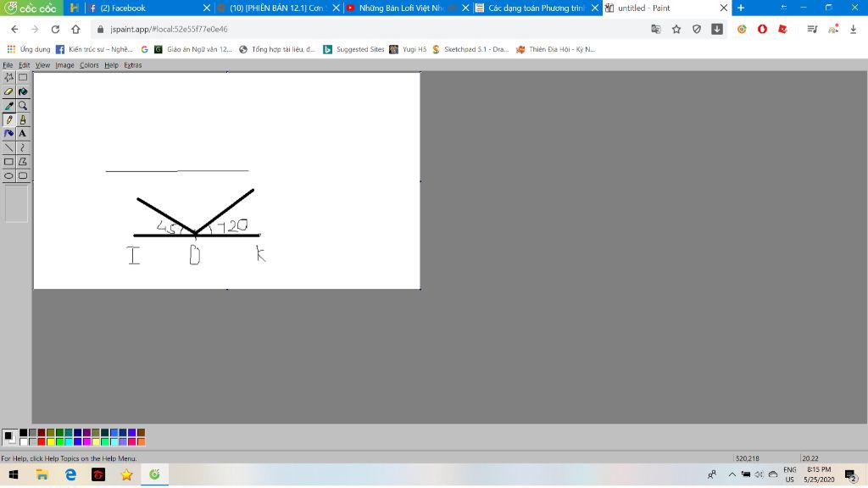Open the Giáo án Ngữ văn 12 bookmark
868x488 pixels.
point(193,49)
